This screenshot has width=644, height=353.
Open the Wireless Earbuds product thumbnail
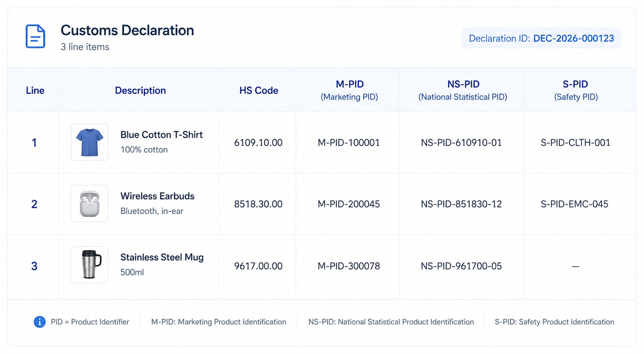coord(89,204)
